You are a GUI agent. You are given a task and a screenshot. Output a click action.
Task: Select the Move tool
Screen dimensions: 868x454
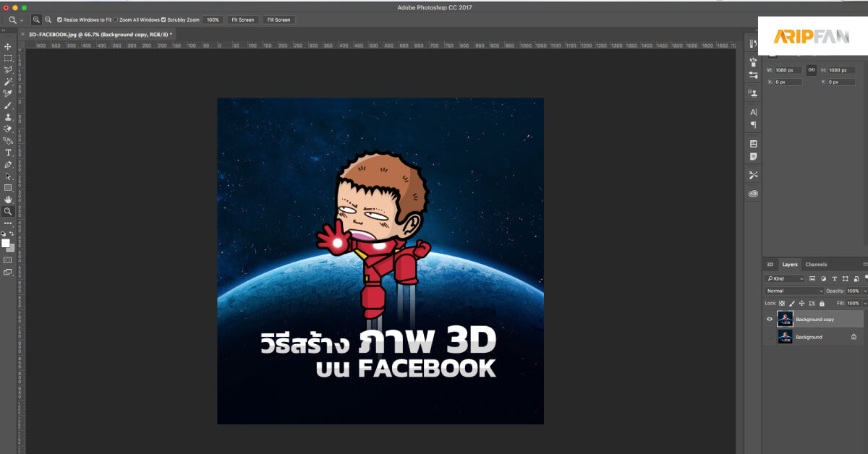tap(8, 46)
